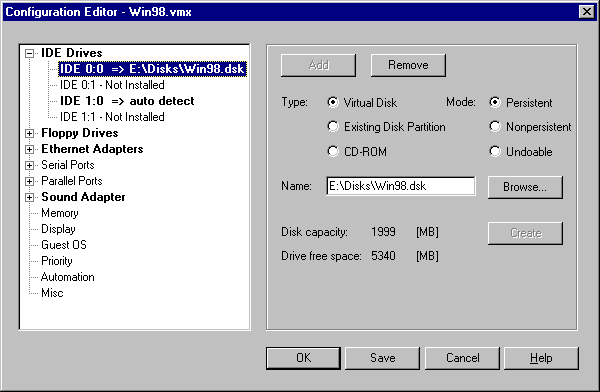Viewport: 600px width, 392px height.
Task: Collapse the IDE Drives tree node
Action: (x=29, y=53)
